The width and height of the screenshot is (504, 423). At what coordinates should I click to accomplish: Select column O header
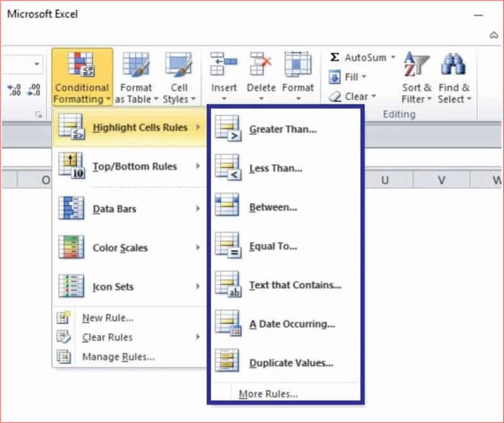coord(34,180)
